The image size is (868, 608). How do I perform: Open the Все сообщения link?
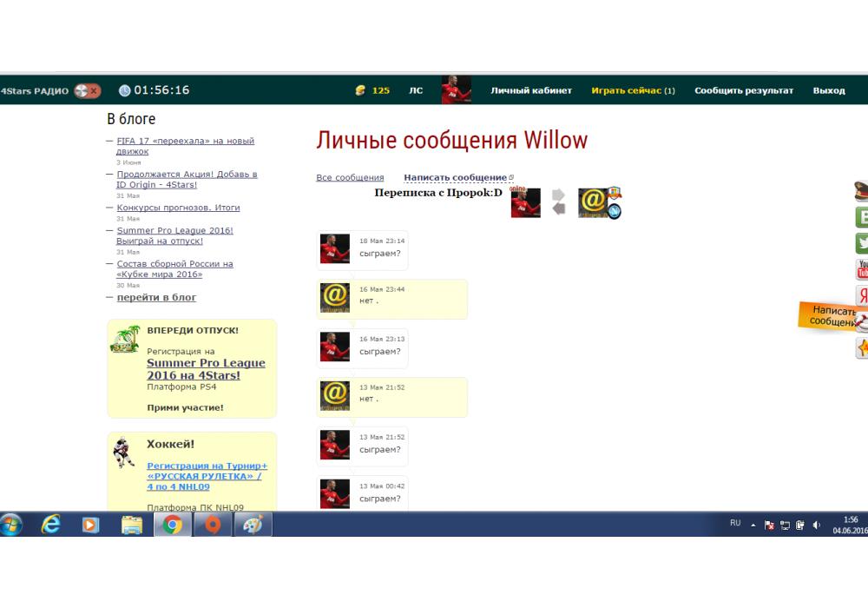350,177
